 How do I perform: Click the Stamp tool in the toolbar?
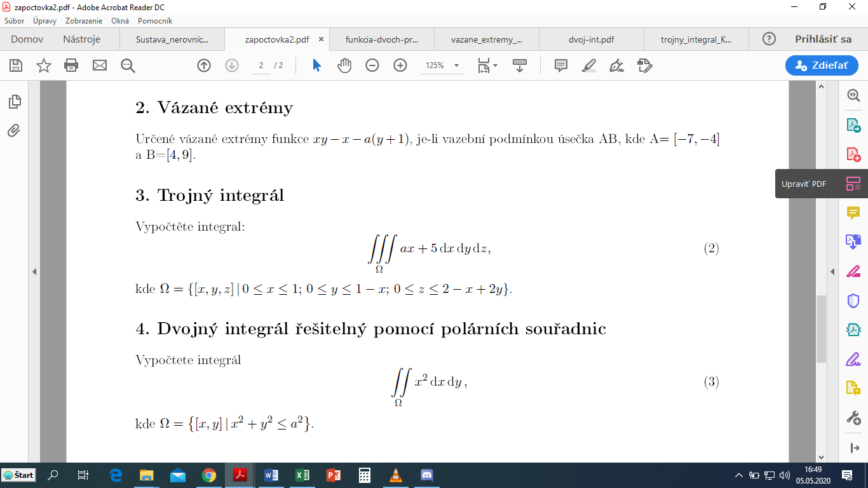point(644,65)
